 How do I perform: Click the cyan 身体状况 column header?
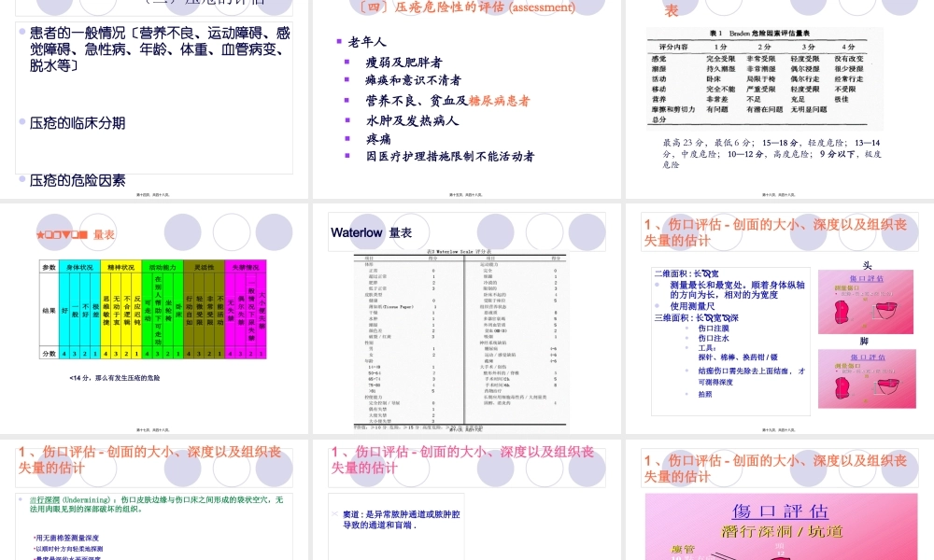[x=79, y=268]
